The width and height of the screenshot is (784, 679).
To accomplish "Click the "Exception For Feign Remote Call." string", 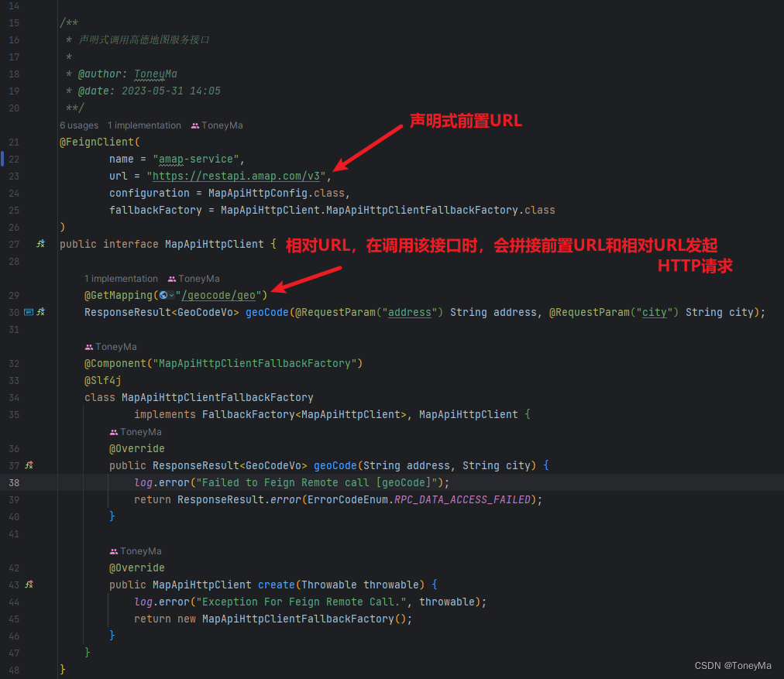I will (x=301, y=602).
